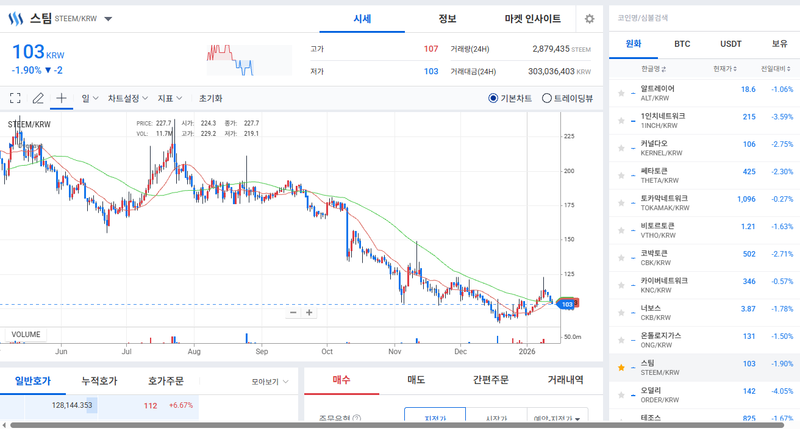This screenshot has height=429, width=800.
Task: Open the STEEM/KRW market selector dropdown
Action: (108, 19)
